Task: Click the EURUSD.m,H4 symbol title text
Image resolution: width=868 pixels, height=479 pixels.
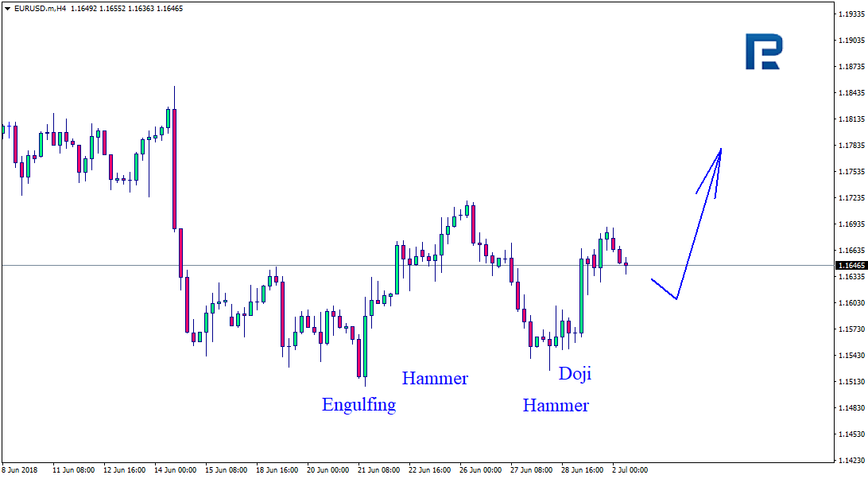Action: (x=40, y=8)
